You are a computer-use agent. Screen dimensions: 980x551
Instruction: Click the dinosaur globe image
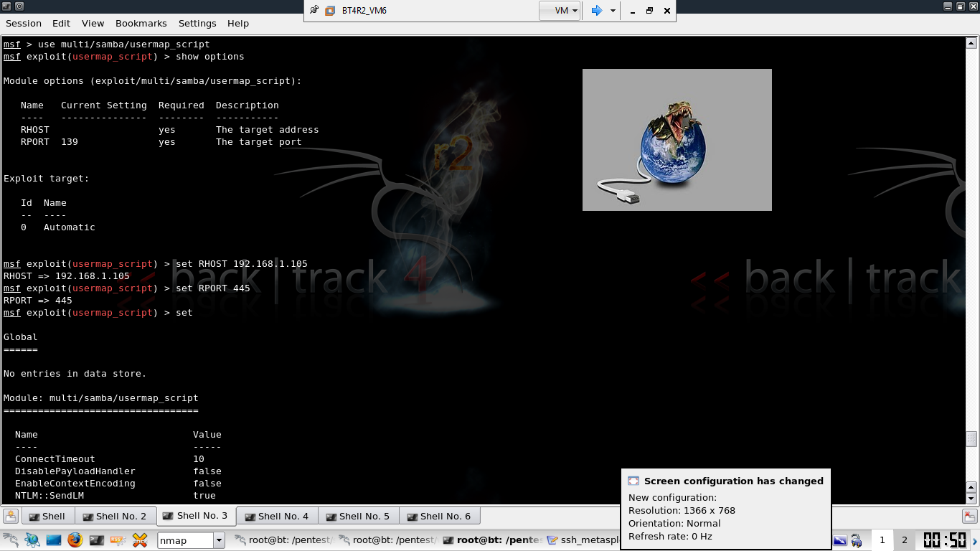point(677,140)
